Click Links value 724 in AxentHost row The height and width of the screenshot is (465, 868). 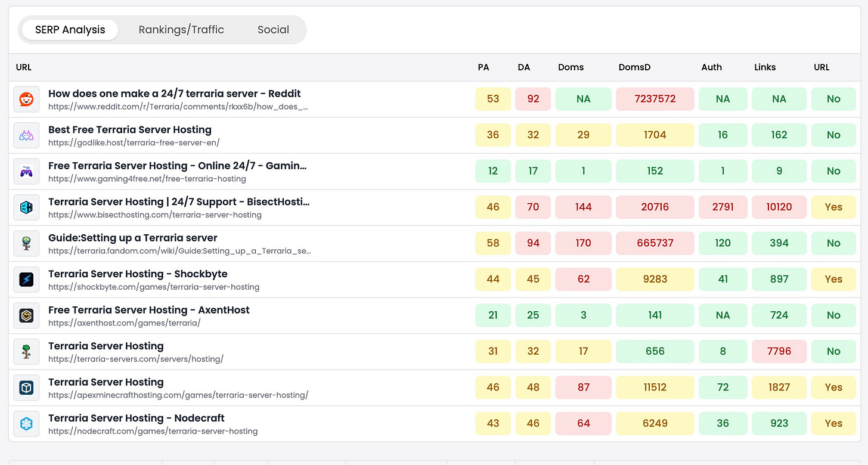779,315
